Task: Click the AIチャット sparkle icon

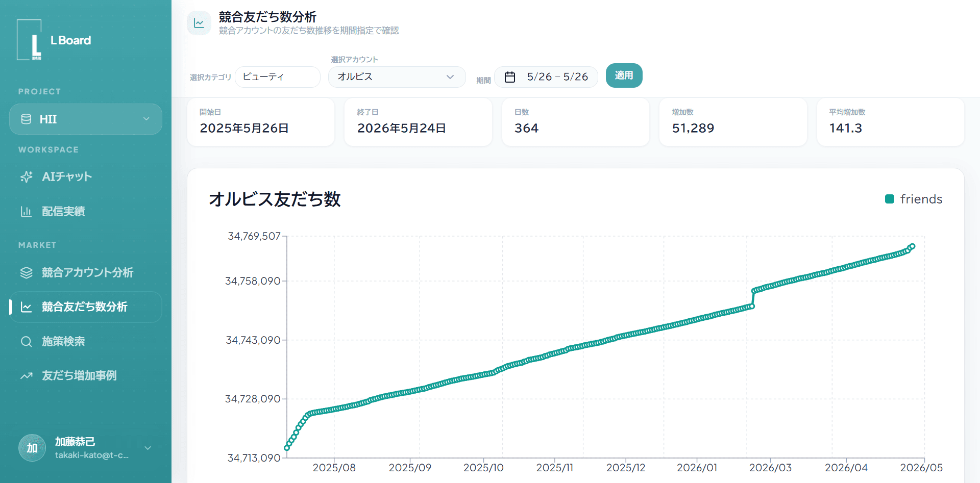Action: [26, 177]
